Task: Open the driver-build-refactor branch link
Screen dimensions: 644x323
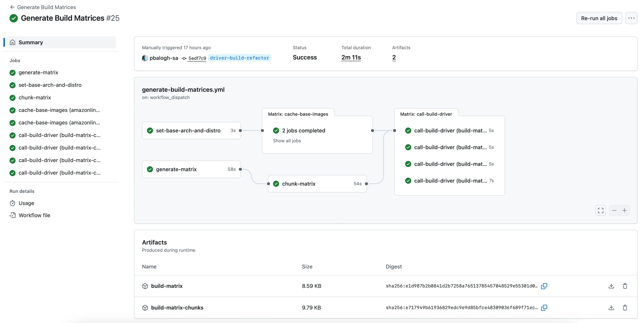Action: point(239,58)
